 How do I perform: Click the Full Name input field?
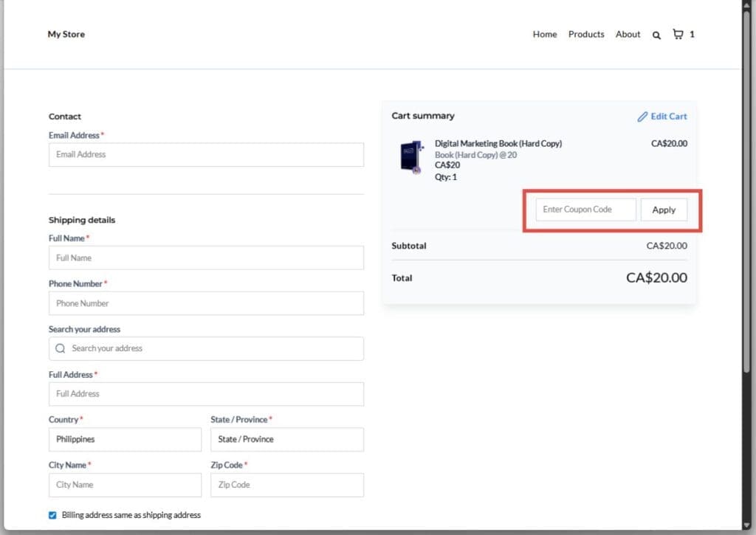coord(205,258)
